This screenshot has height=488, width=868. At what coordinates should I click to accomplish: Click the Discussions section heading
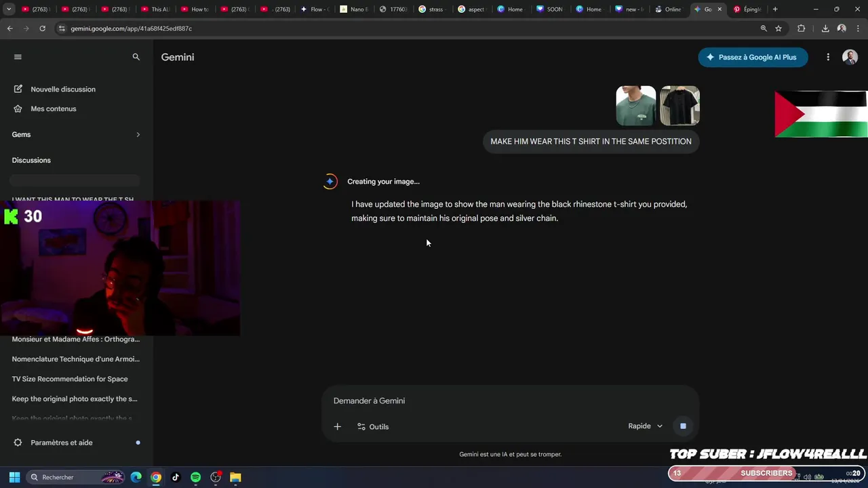(x=31, y=160)
